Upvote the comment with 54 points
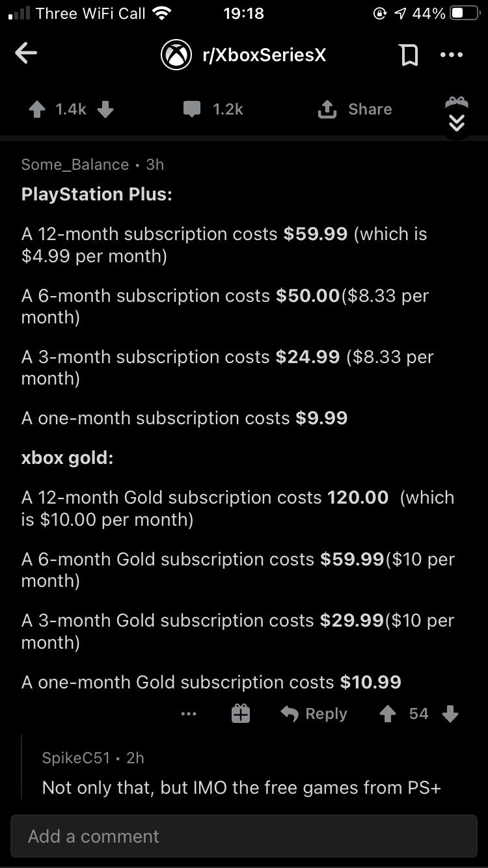Viewport: 488px width, 868px height. click(388, 714)
